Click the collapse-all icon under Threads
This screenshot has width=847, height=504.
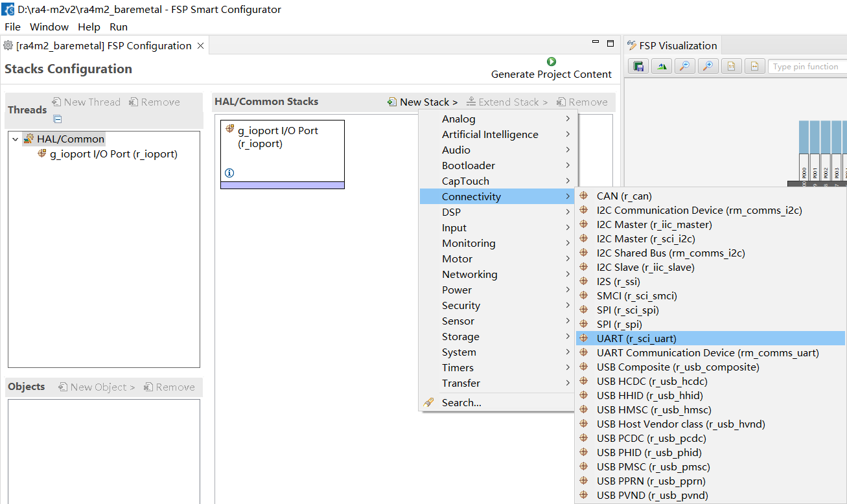58,119
